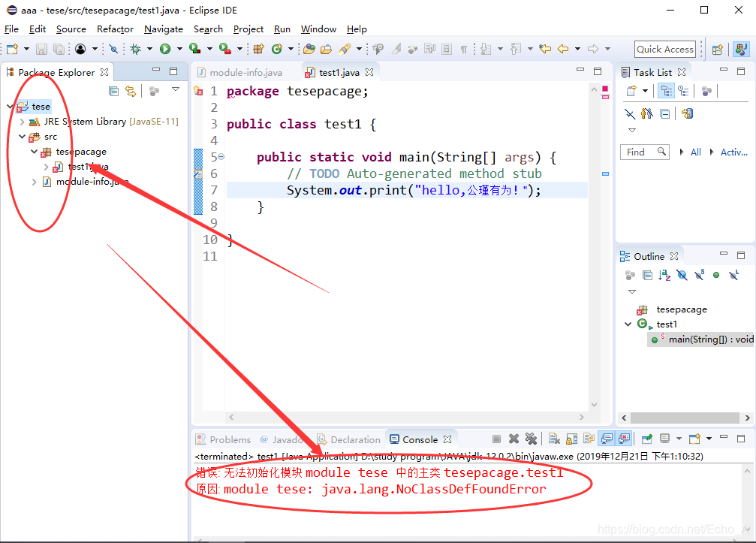Create a New Task in Task List

pos(631,90)
